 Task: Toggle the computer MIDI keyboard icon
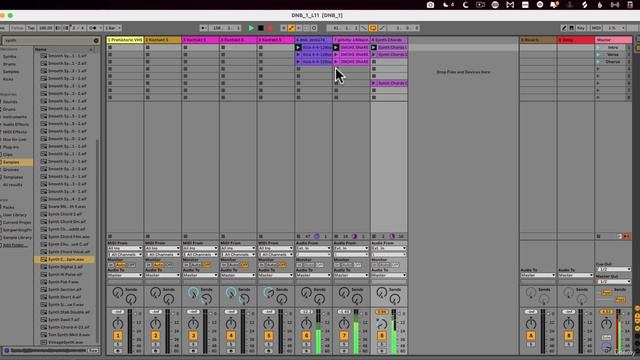[571, 28]
